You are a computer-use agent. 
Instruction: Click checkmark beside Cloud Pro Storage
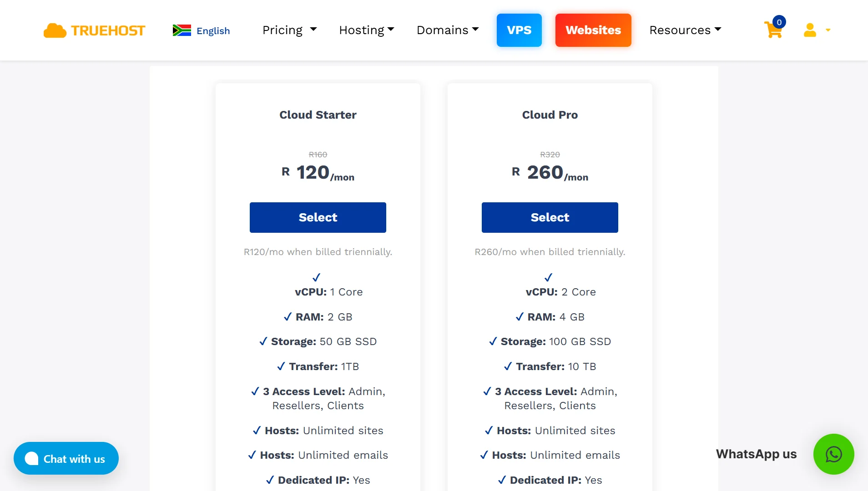493,341
